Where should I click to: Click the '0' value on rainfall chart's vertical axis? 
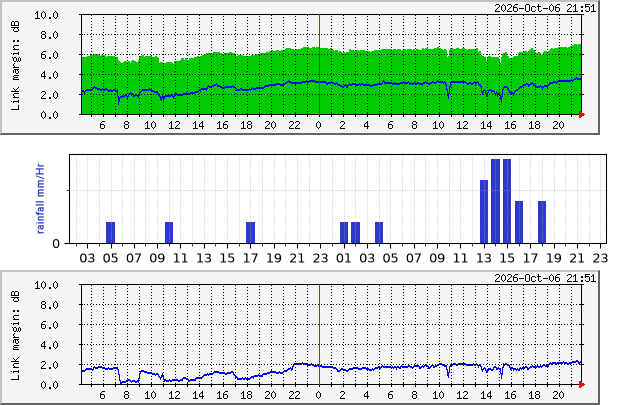pos(57,244)
